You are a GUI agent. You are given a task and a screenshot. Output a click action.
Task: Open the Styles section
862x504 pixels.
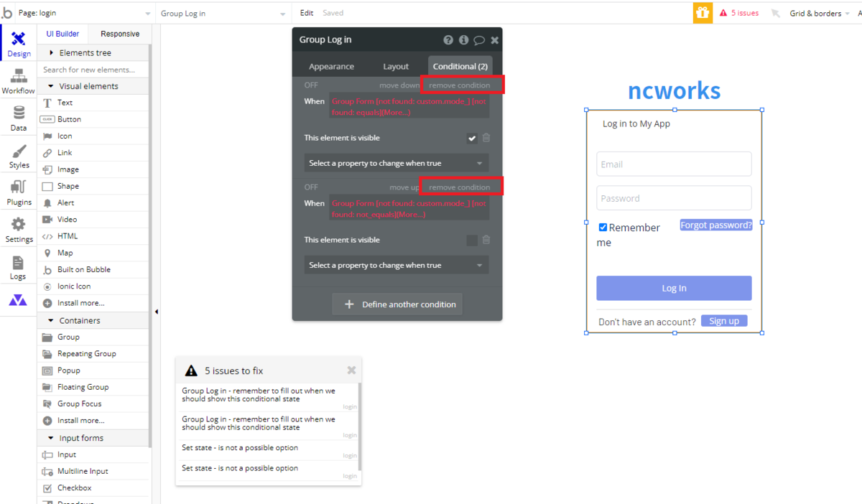tap(19, 157)
